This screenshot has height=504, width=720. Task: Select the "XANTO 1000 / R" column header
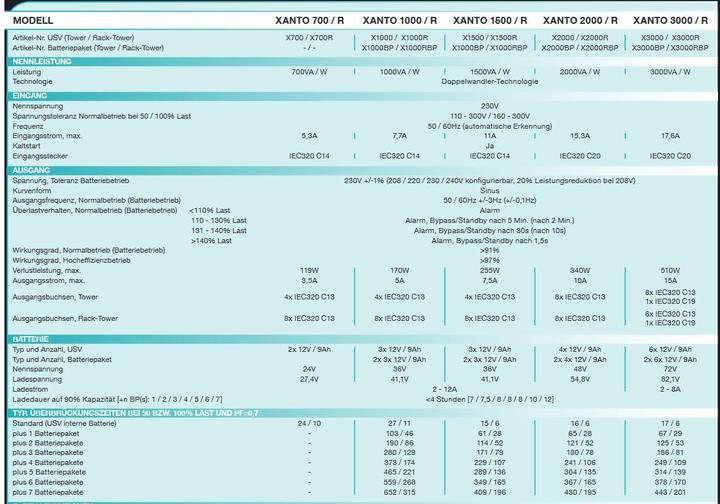point(399,20)
